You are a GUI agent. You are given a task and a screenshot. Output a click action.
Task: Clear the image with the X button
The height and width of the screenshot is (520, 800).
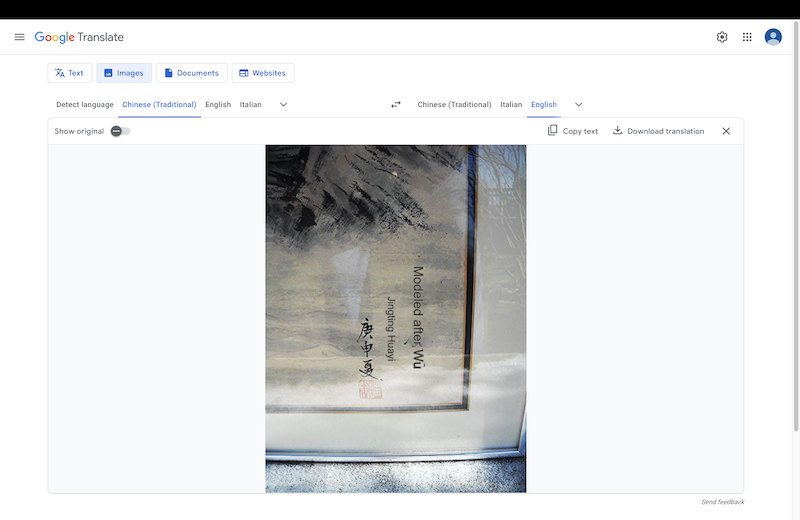pyautogui.click(x=726, y=131)
